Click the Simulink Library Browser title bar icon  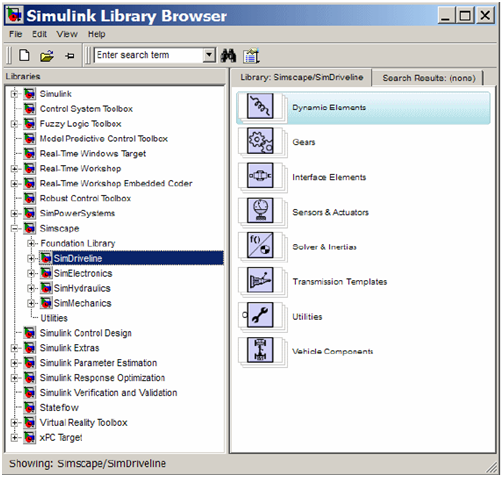14,15
